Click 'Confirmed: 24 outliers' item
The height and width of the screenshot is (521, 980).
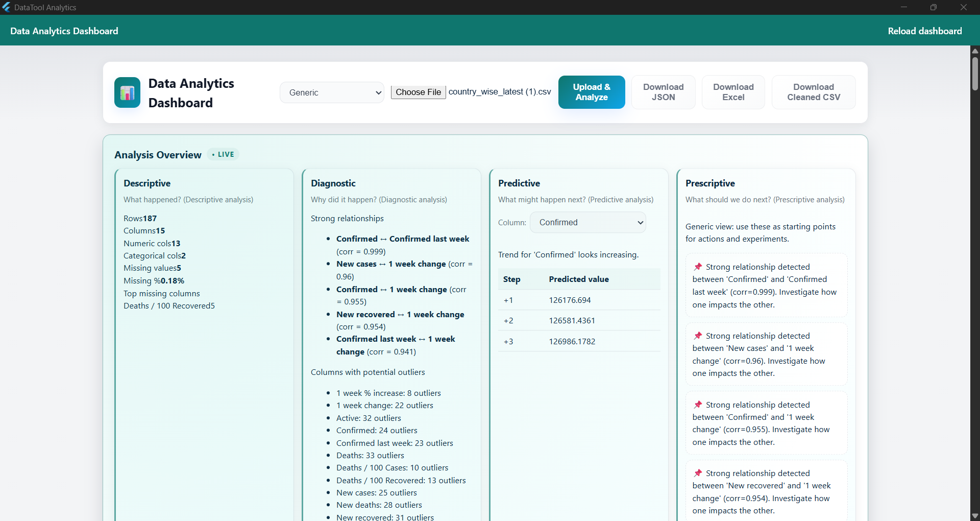377,430
